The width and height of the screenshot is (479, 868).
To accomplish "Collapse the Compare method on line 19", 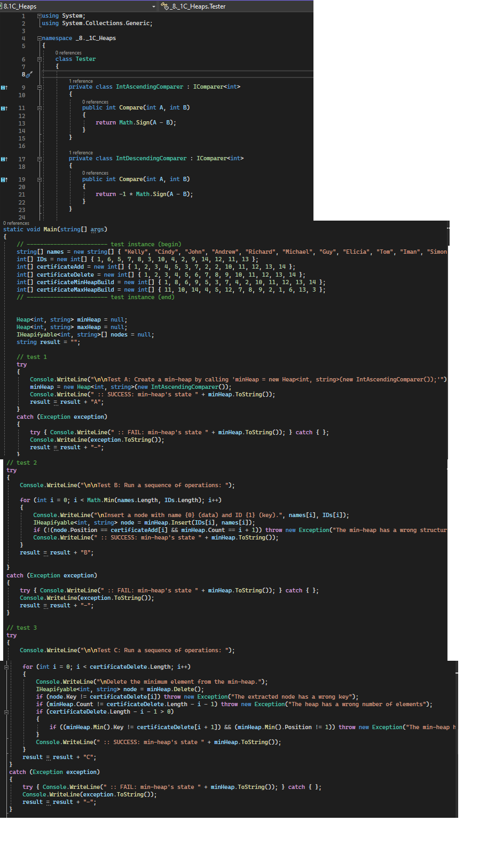I will click(39, 179).
